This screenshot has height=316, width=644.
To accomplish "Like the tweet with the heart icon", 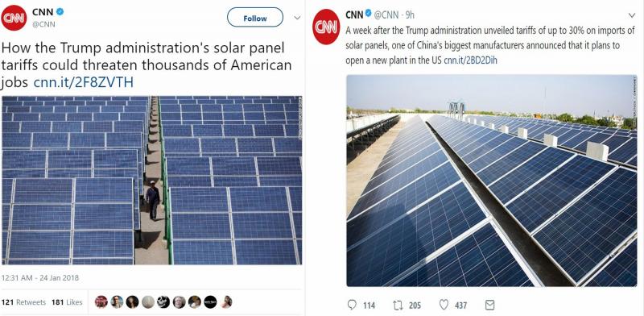I will (444, 305).
